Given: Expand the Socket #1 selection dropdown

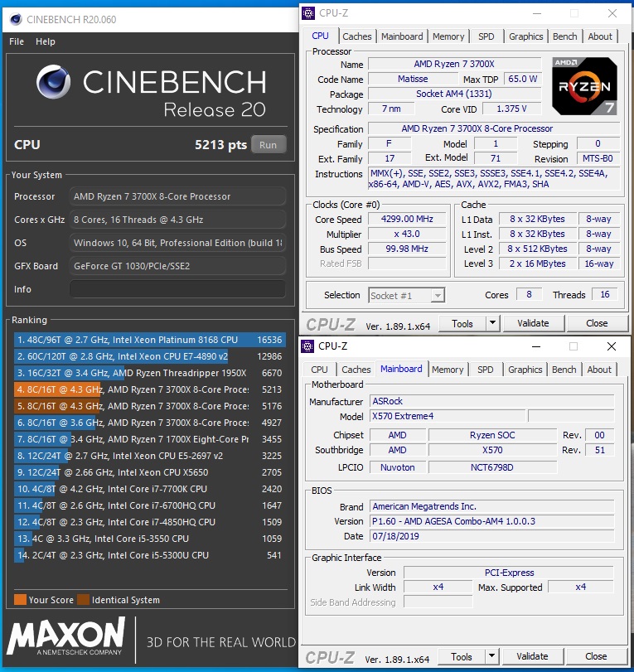Looking at the screenshot, I should (x=437, y=296).
